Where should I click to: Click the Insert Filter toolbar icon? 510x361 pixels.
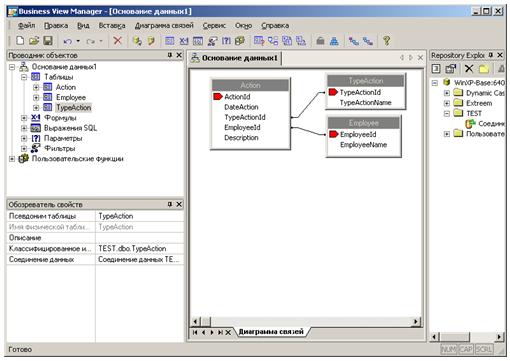click(212, 41)
